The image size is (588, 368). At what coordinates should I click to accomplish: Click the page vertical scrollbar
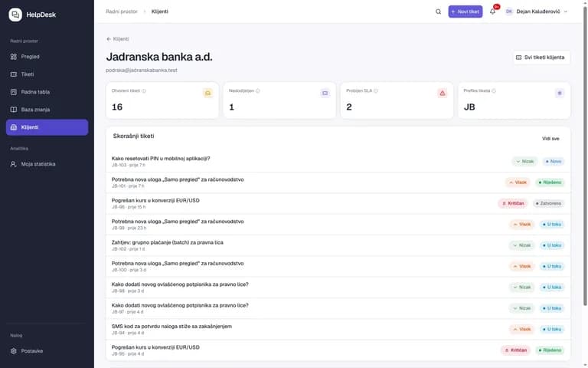(585, 156)
